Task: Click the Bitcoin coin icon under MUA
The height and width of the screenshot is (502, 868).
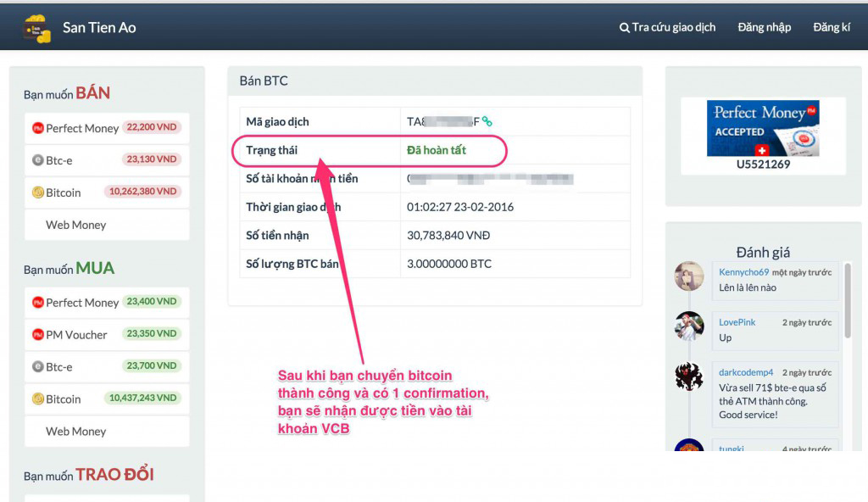Action: point(37,399)
